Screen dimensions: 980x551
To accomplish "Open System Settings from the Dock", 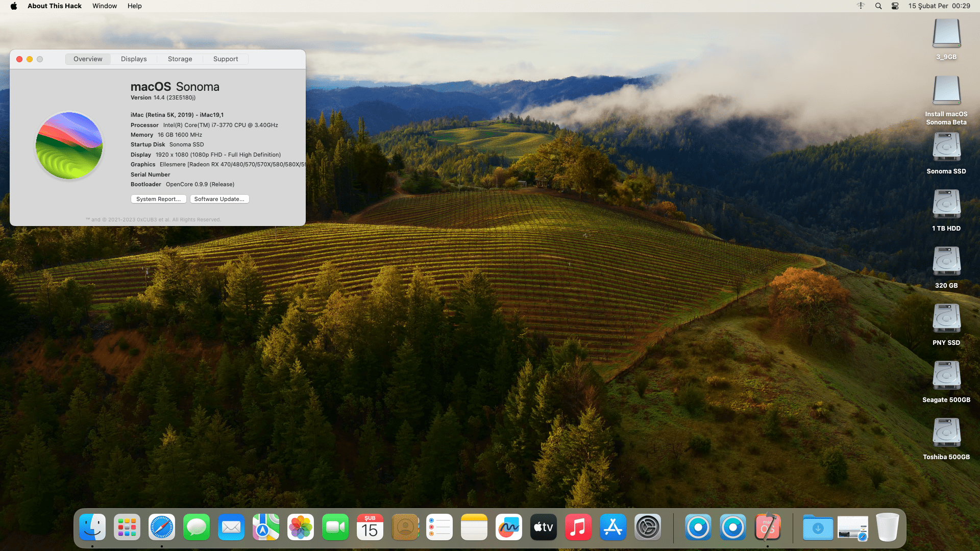I will pos(648,527).
